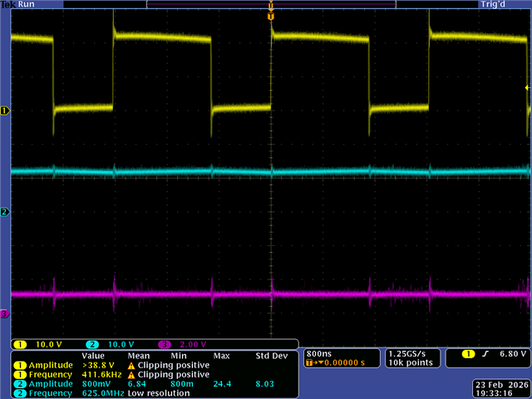The image size is (532, 399).
Task: Click the 800ns horizontal timebase readout
Action: click(319, 354)
